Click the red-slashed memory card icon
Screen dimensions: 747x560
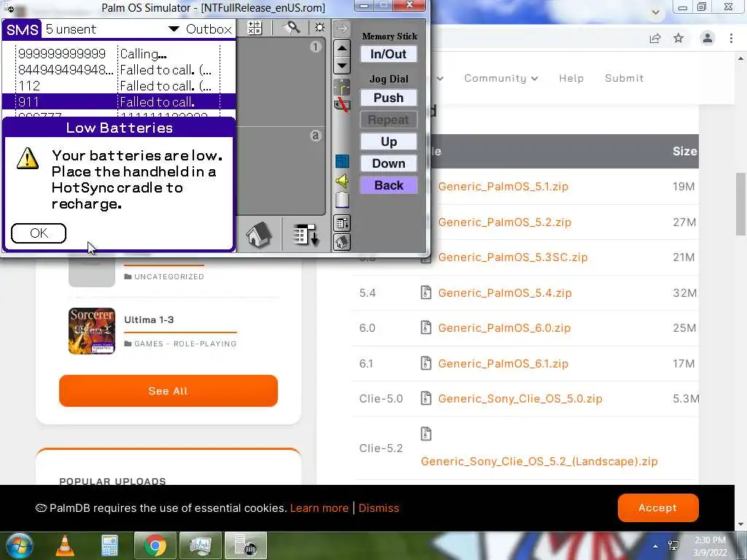pos(341,104)
